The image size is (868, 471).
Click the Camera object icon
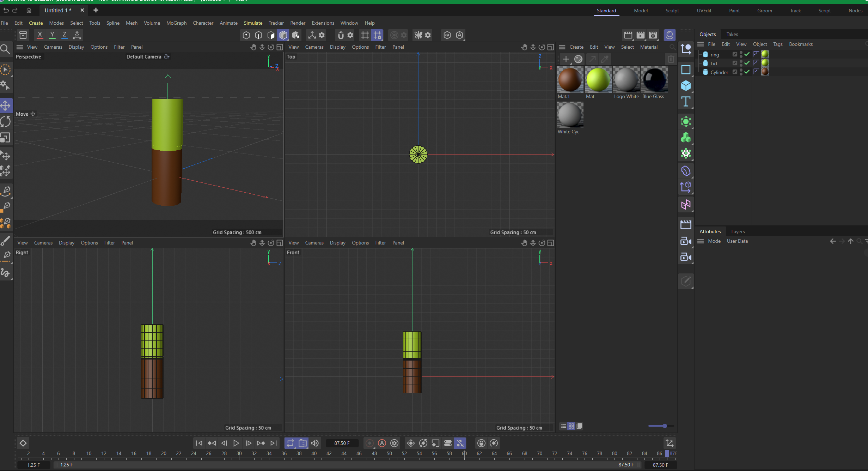click(x=685, y=241)
